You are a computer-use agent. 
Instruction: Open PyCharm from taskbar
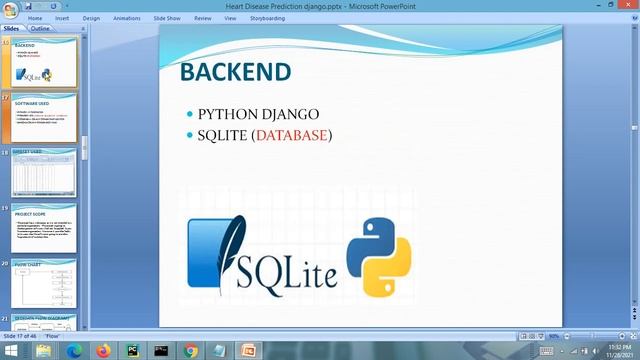tap(132, 351)
